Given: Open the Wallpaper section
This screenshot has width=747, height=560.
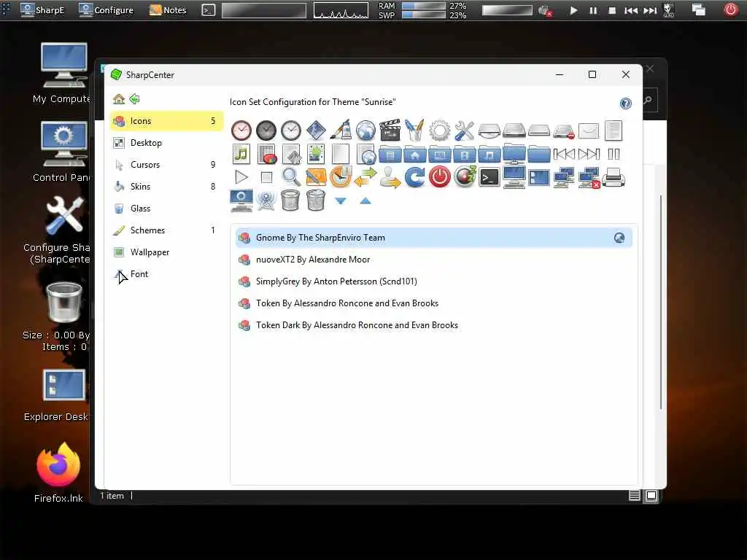Looking at the screenshot, I should point(166,252).
